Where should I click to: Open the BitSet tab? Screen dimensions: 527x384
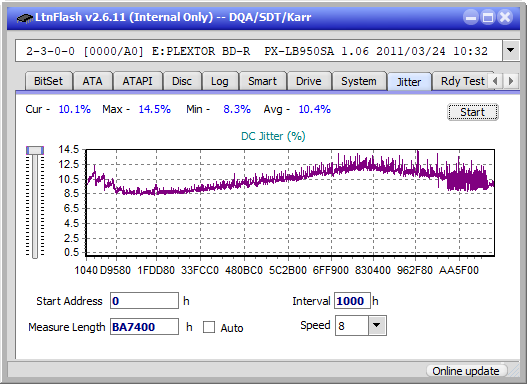[x=48, y=81]
